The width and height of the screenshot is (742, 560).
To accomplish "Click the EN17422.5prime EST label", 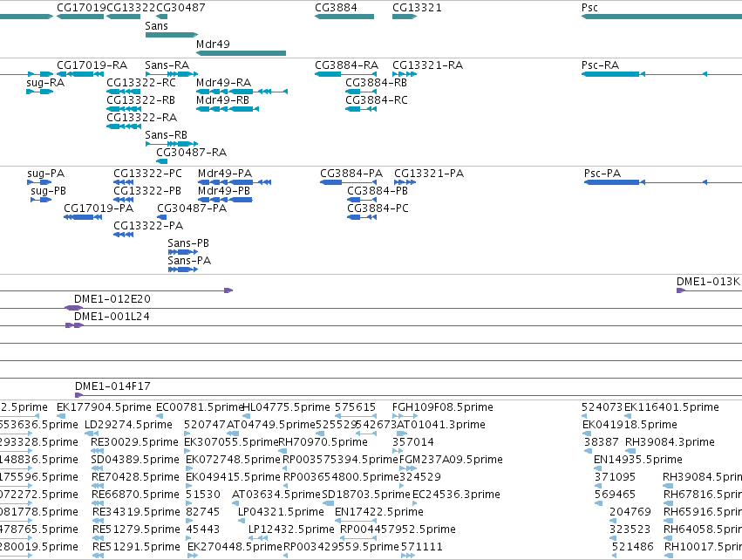I will click(x=379, y=512).
